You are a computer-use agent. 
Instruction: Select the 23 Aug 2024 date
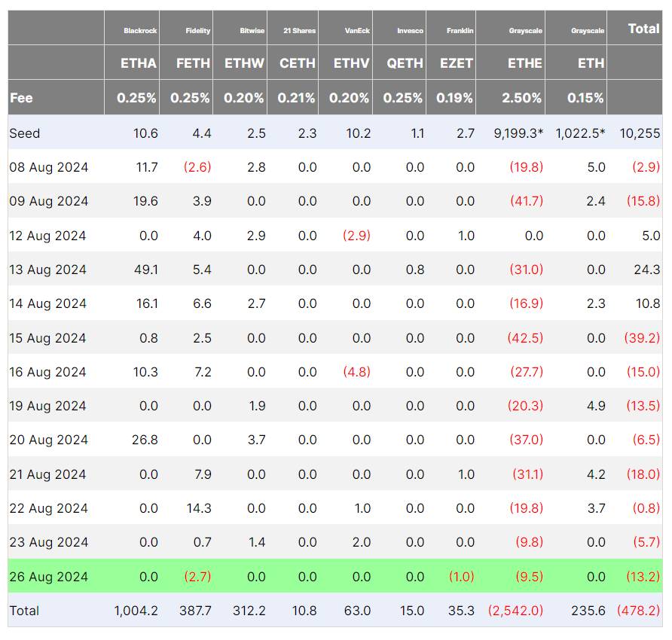49,542
